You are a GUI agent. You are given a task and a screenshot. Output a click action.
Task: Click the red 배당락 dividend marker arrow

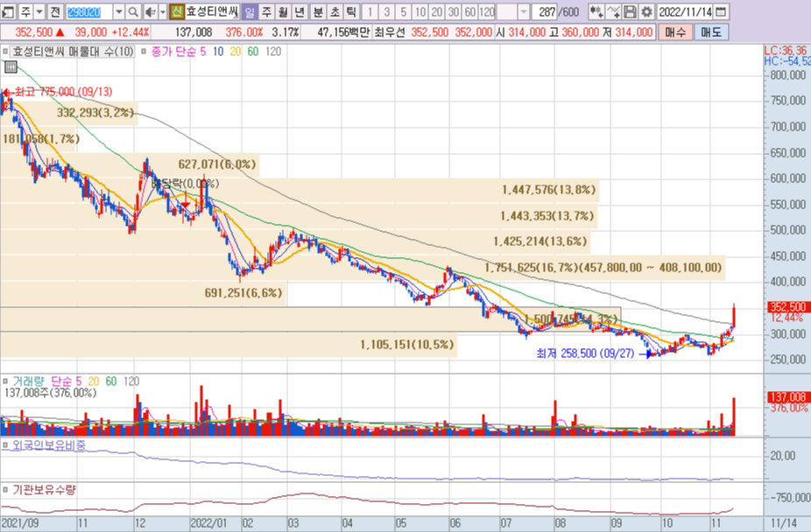(x=185, y=206)
